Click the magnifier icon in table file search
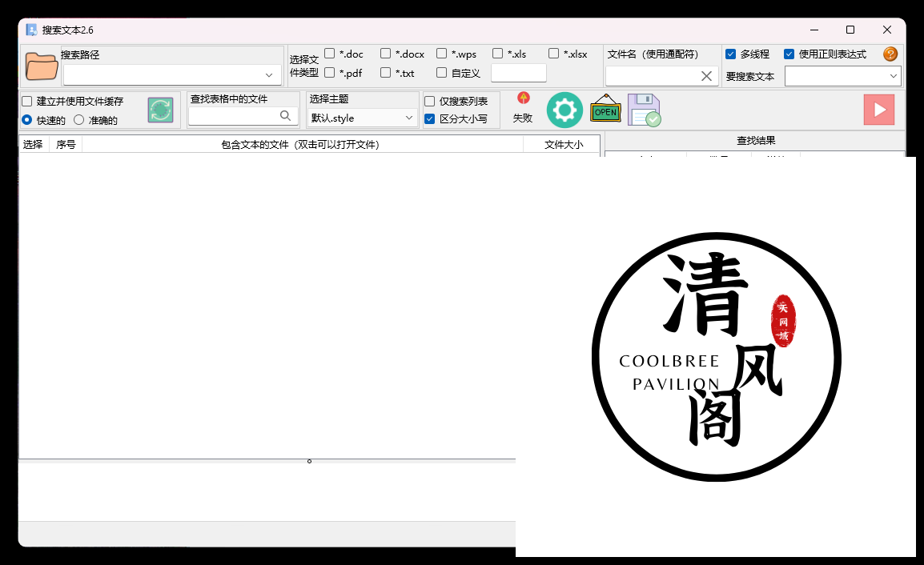The height and width of the screenshot is (565, 924). (285, 115)
